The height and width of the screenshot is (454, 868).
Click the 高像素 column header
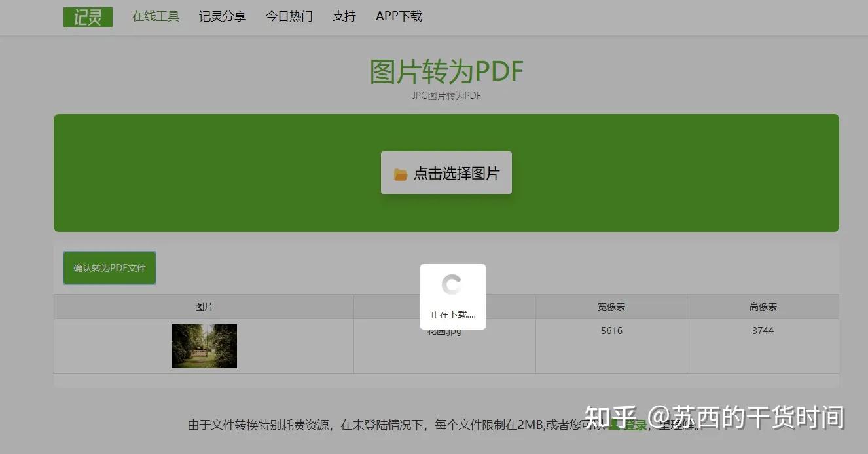pyautogui.click(x=762, y=306)
